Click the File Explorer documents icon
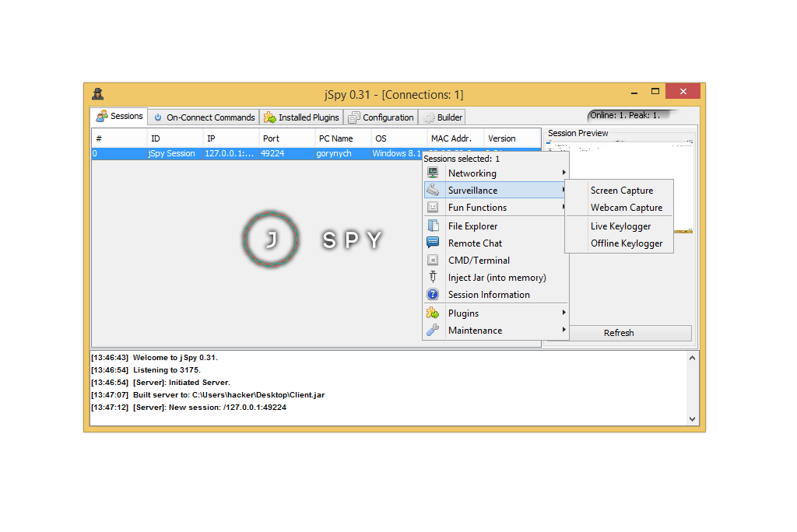Screen dimensions: 797x532 click(x=433, y=226)
